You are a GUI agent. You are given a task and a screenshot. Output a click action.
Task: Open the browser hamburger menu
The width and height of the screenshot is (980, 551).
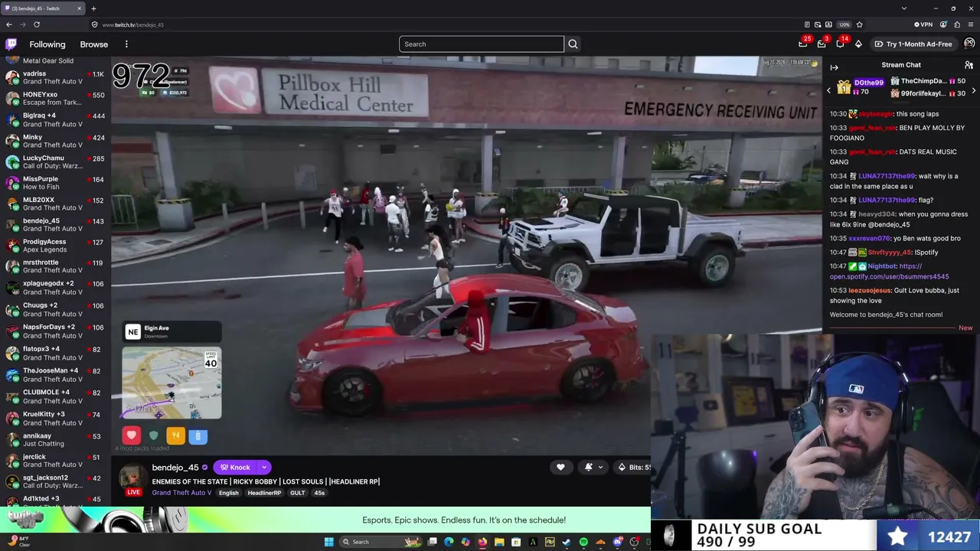click(970, 24)
